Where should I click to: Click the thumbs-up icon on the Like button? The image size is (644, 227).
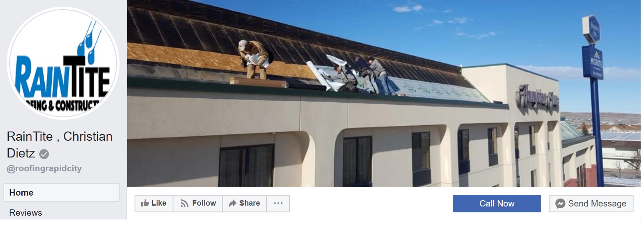[x=145, y=203]
